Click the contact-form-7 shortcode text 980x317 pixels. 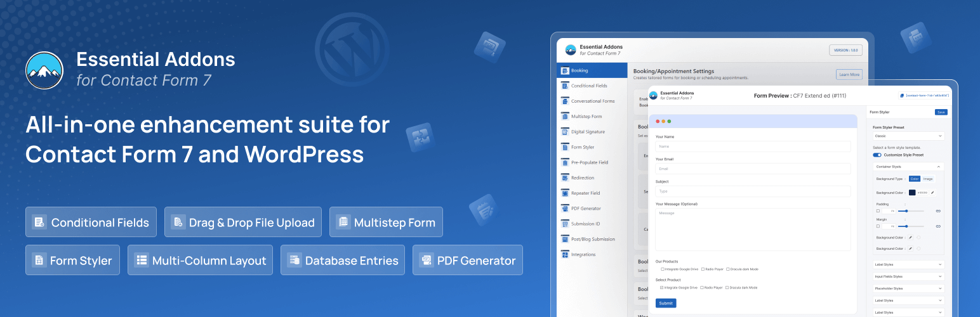coord(927,96)
